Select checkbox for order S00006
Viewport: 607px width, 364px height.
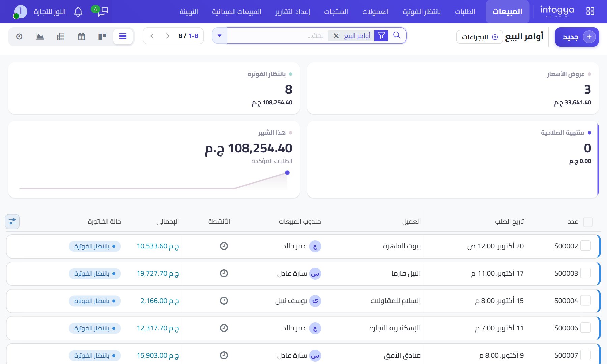pyautogui.click(x=586, y=328)
